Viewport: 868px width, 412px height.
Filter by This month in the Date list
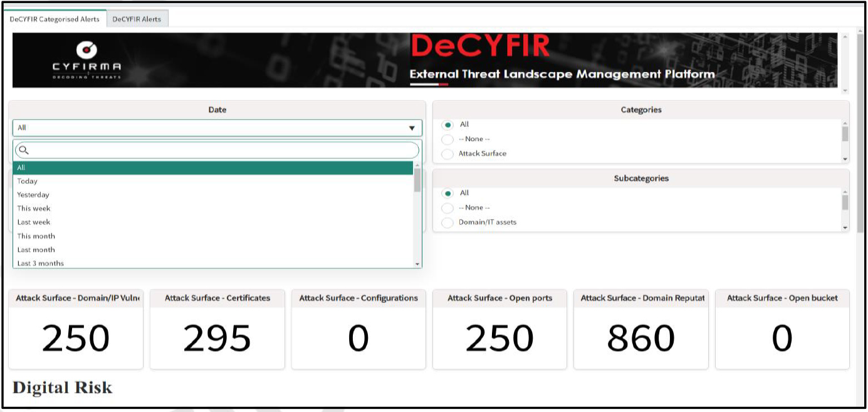(213, 236)
